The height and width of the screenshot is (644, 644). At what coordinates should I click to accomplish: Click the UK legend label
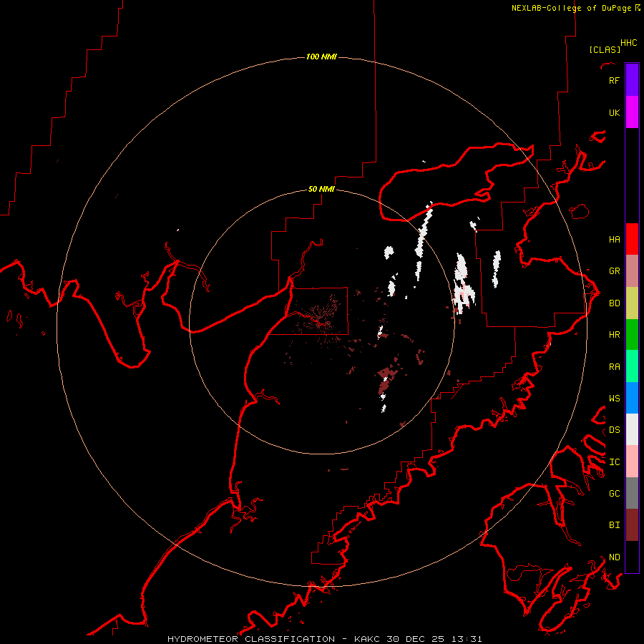[614, 112]
